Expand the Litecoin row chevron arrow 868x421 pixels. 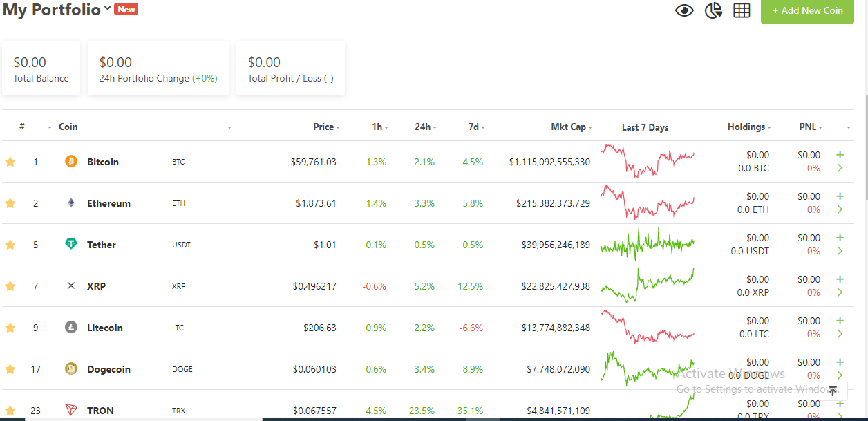tap(840, 334)
